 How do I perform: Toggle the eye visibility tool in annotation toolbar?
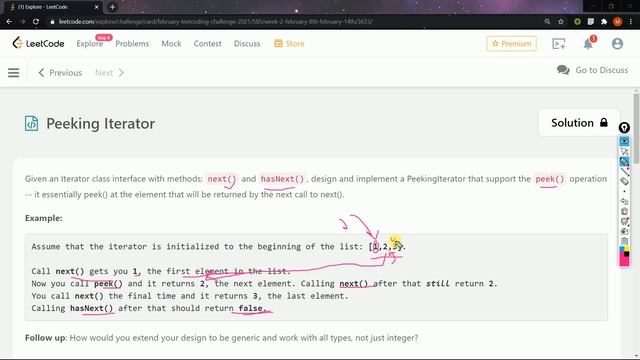click(624, 141)
